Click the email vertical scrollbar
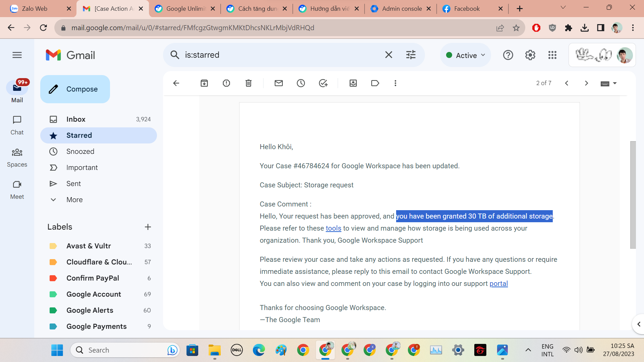The width and height of the screenshot is (644, 362). pos(633,195)
